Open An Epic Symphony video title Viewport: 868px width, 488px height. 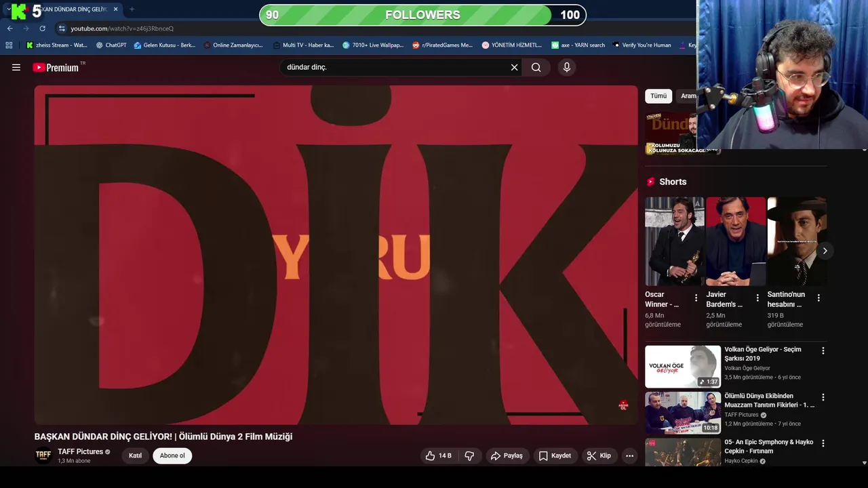[x=769, y=447]
